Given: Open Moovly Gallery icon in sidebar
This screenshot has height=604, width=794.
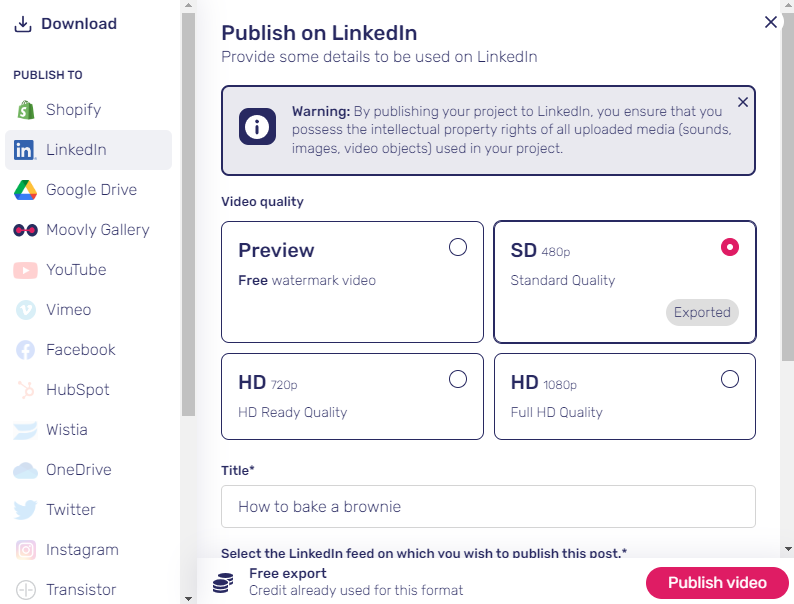Looking at the screenshot, I should tap(25, 230).
